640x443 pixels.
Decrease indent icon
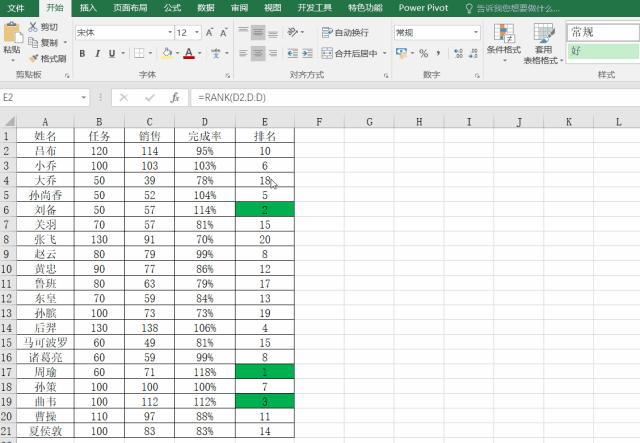293,53
